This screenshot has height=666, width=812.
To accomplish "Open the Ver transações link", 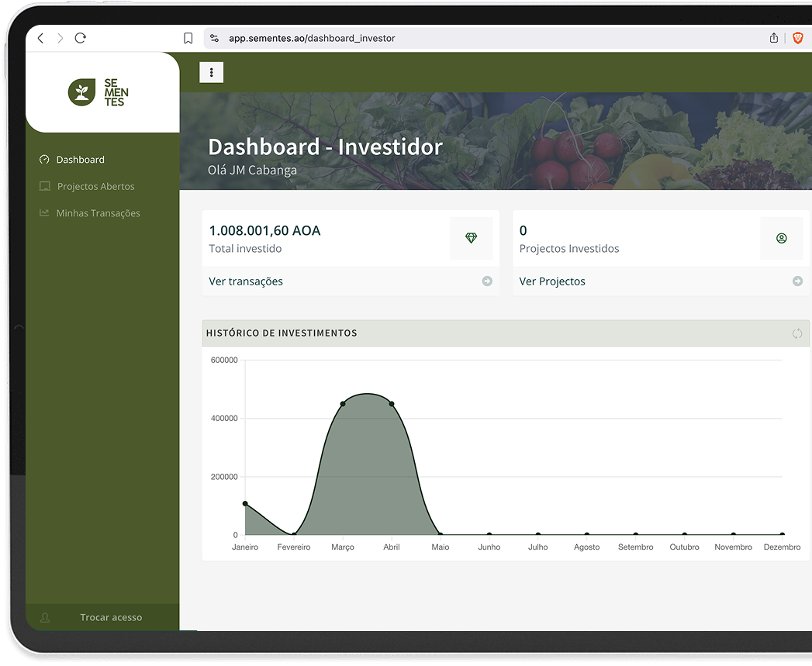I will [246, 281].
